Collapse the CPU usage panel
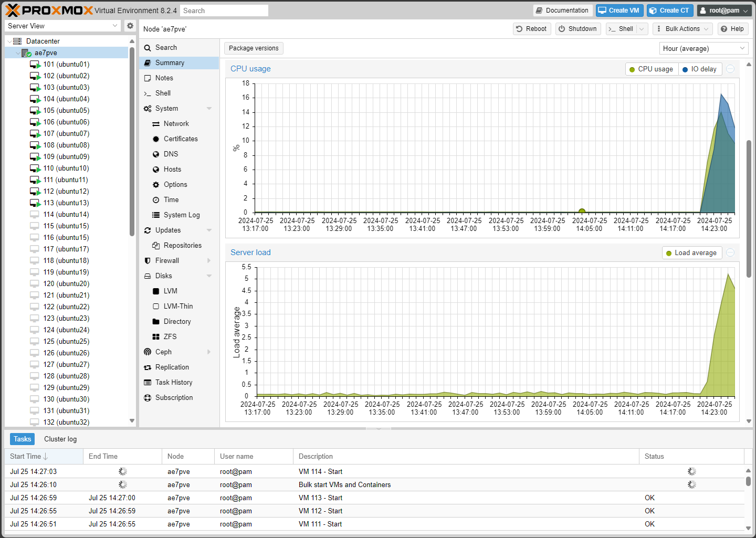Viewport: 756px width, 538px height. [730, 69]
